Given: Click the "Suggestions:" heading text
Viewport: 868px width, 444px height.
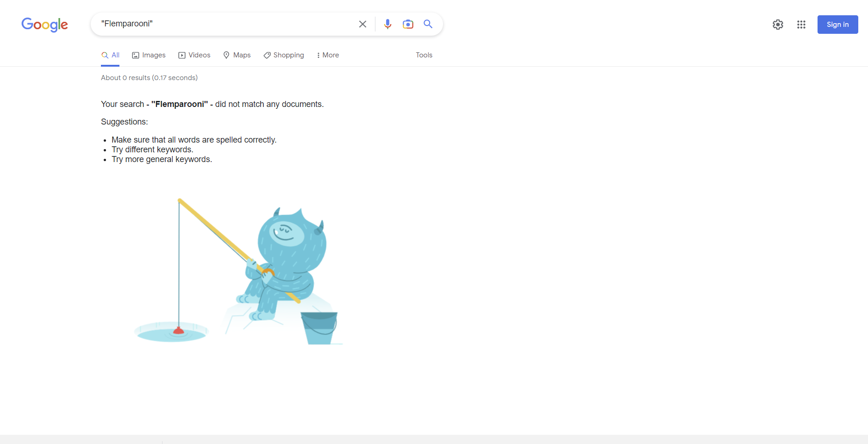Looking at the screenshot, I should pyautogui.click(x=125, y=122).
